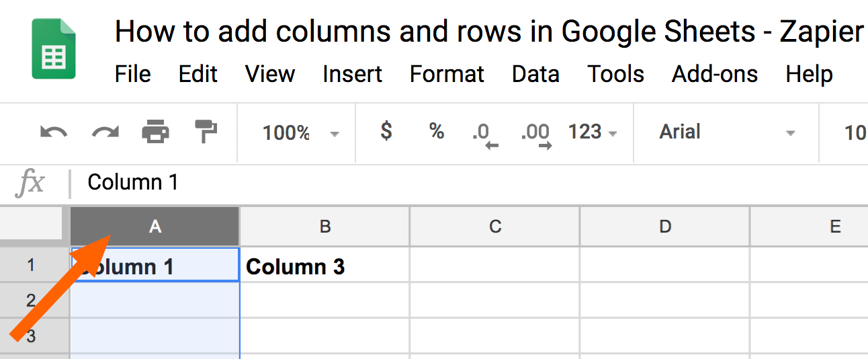Screen dimensions: 868x359
Task: Expand the Arial font dropdown
Action: point(727,132)
